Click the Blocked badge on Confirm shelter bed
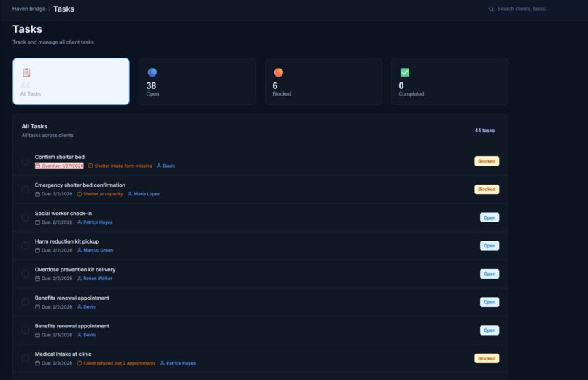 point(487,161)
